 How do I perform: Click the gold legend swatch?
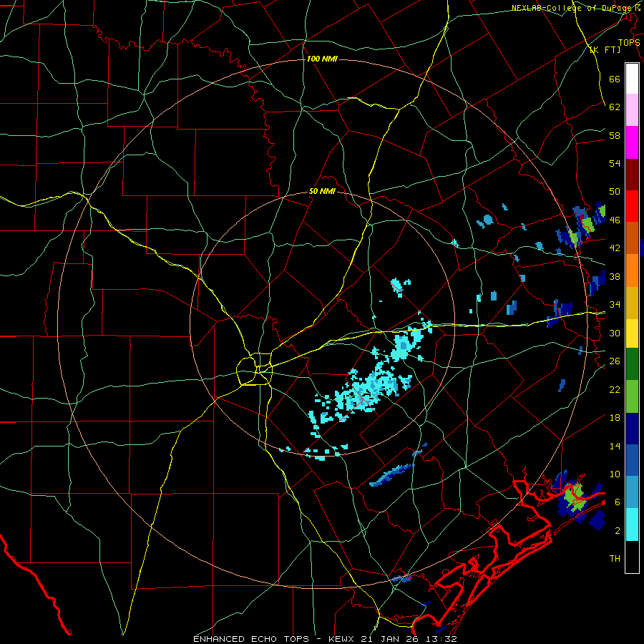click(632, 303)
